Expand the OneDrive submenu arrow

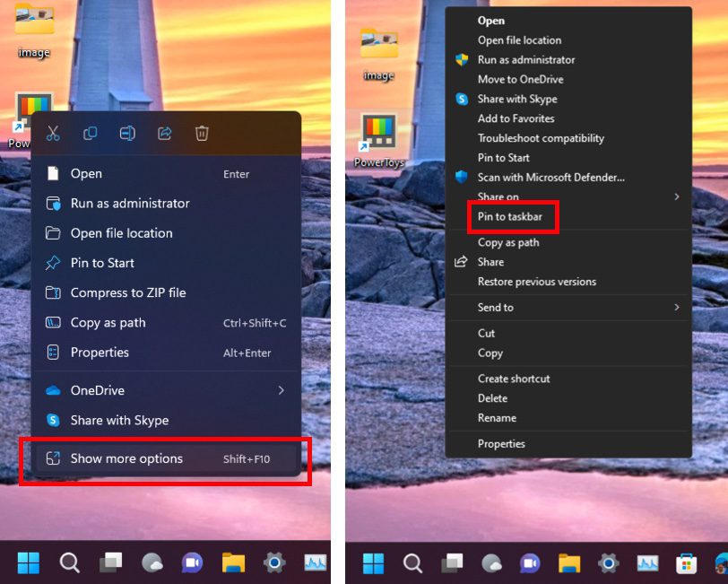pos(281,390)
